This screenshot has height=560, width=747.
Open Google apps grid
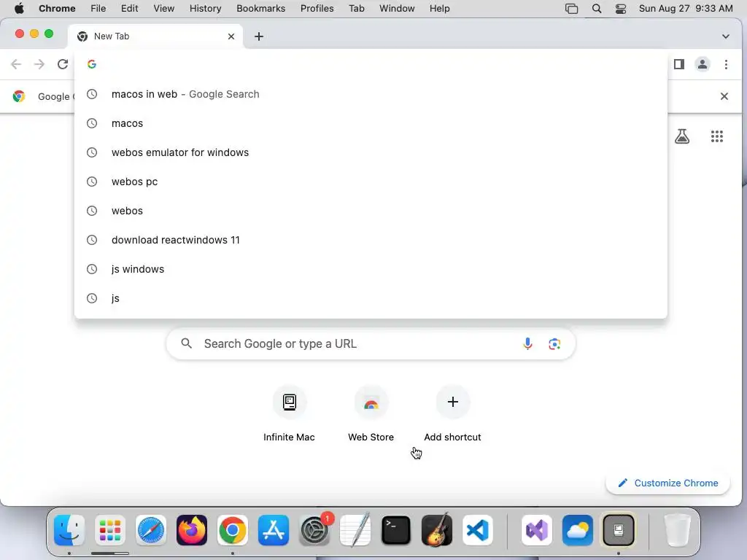click(x=717, y=136)
